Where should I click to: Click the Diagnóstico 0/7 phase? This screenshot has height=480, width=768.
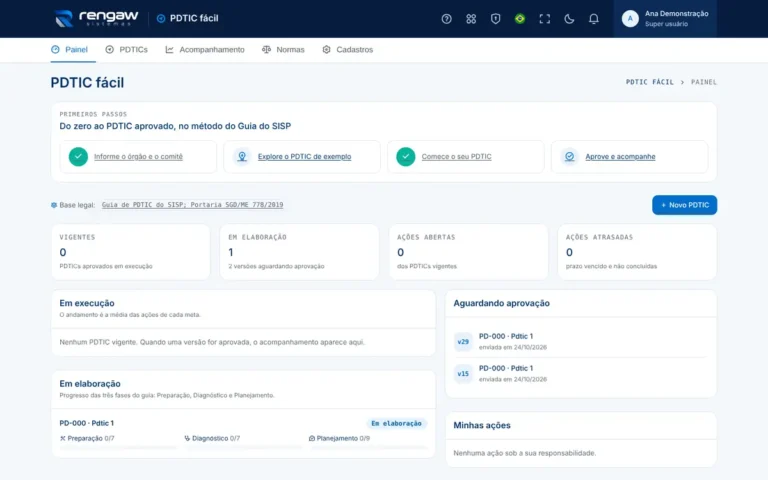(212, 438)
